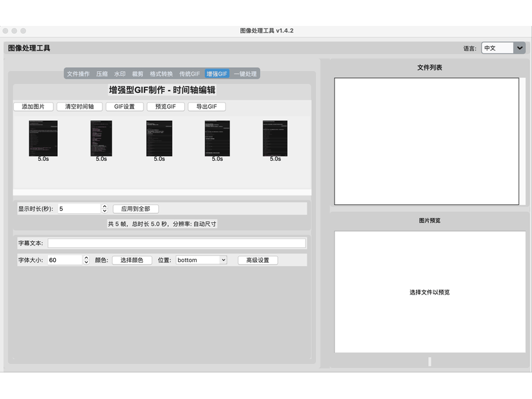The width and height of the screenshot is (532, 399).
Task: Select the 裁剪 tab
Action: tap(138, 74)
